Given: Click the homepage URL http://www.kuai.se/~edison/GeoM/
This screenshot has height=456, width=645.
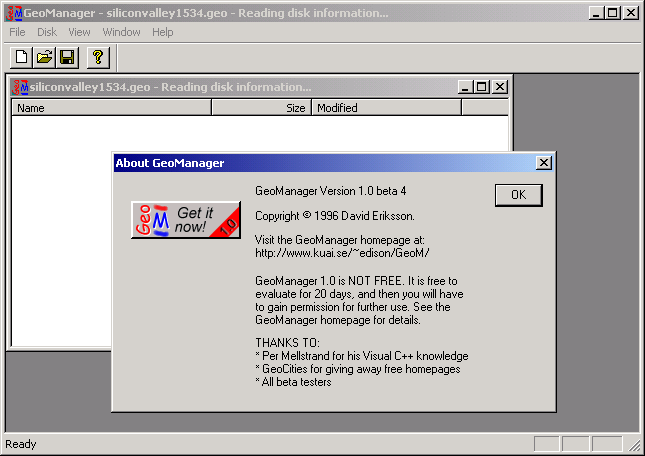Looking at the screenshot, I should 342,253.
